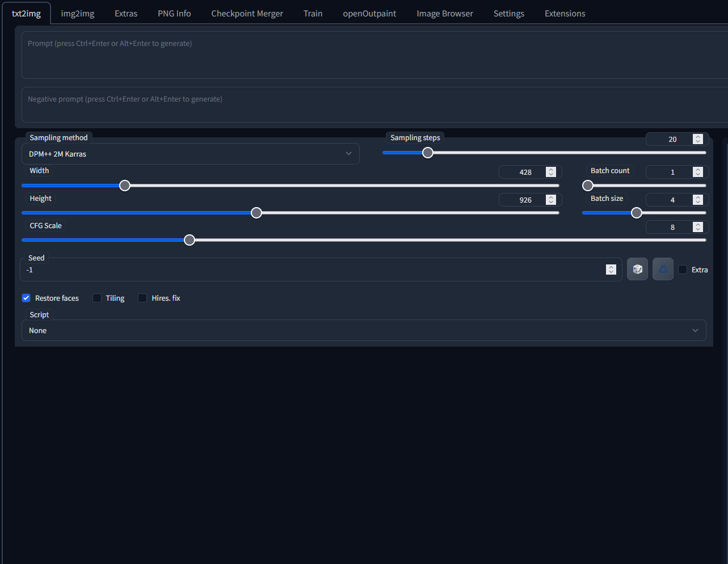Switch to the img2img tab

click(78, 14)
